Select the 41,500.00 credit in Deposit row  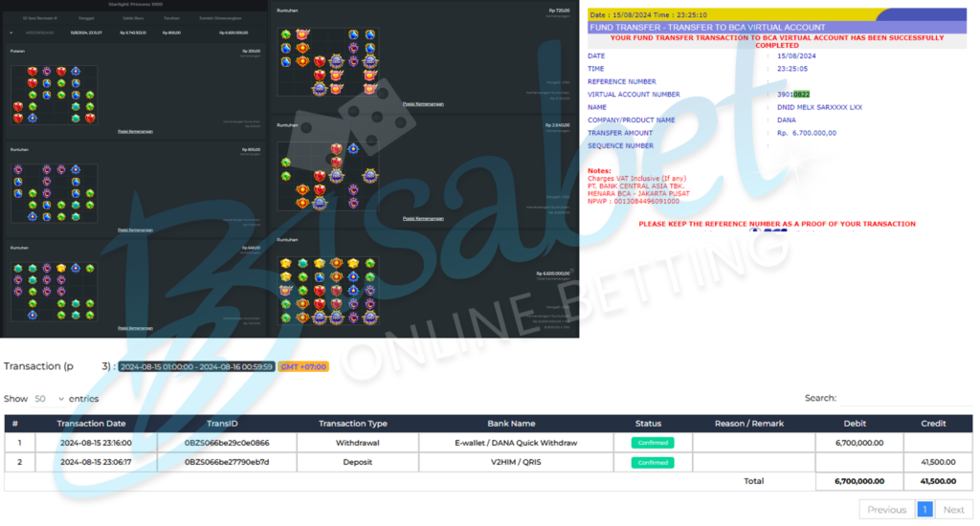(938, 462)
